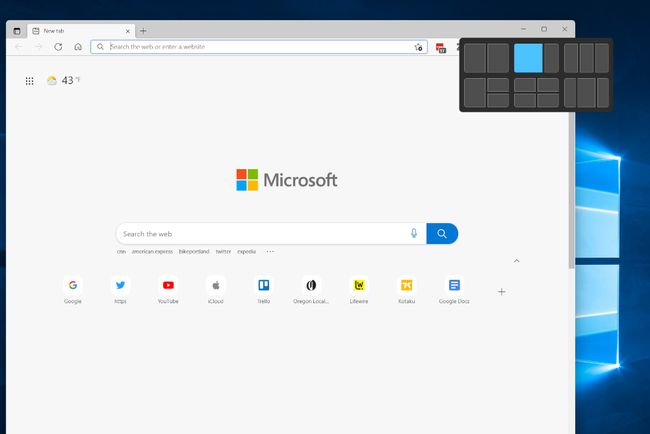Reload the page with refresh icon
This screenshot has width=650, height=434.
(58, 47)
